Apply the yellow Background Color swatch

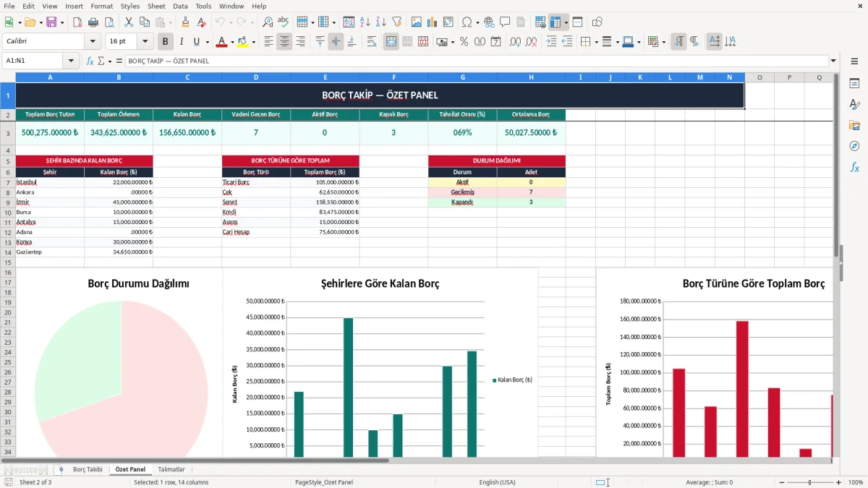[x=243, y=42]
